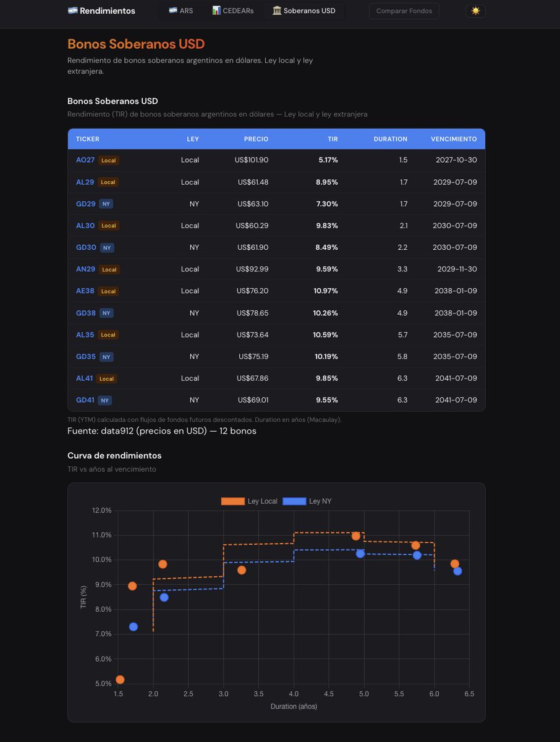This screenshot has width=560, height=742.
Task: Click the Local badge next to AL30
Action: [108, 226]
